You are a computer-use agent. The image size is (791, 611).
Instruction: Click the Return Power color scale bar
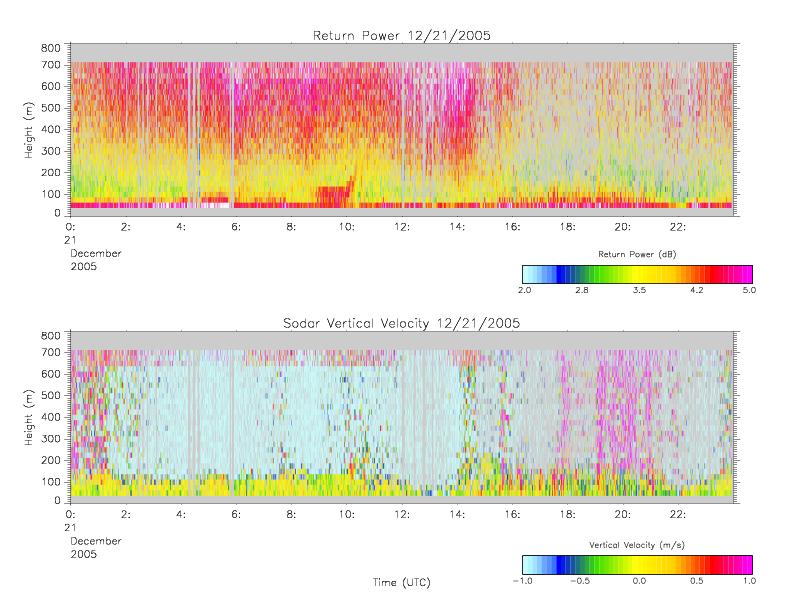point(637,274)
